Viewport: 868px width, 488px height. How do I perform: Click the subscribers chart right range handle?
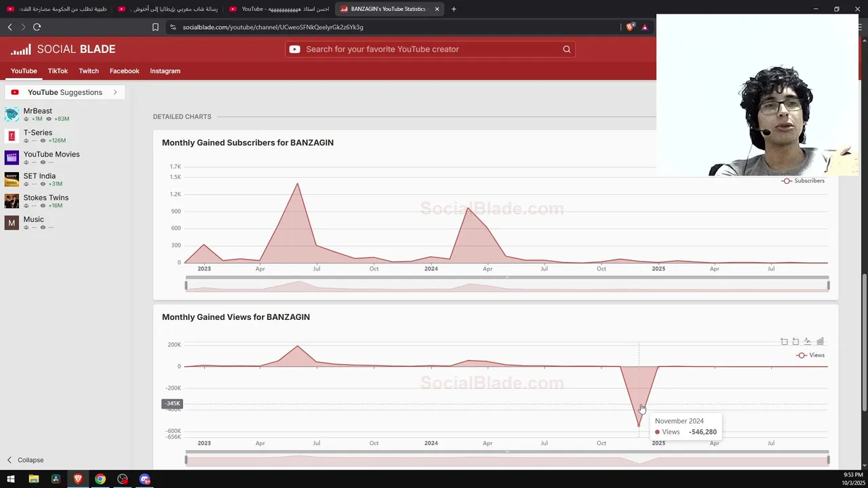828,285
